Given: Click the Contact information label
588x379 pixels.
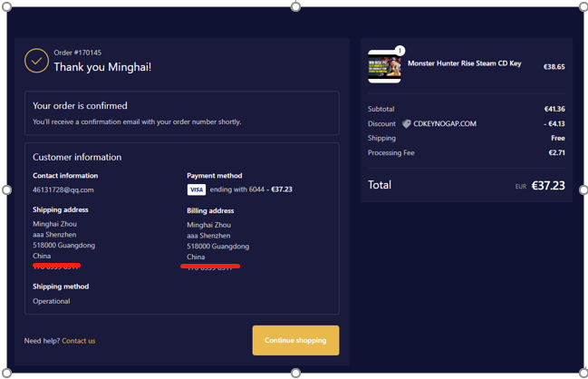Looking at the screenshot, I should click(x=65, y=176).
